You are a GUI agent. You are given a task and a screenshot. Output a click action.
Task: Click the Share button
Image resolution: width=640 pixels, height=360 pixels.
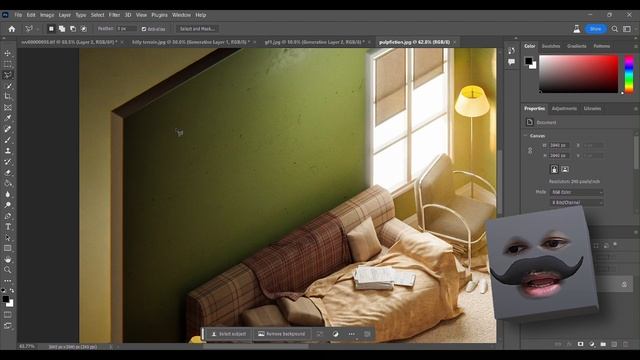(x=596, y=29)
